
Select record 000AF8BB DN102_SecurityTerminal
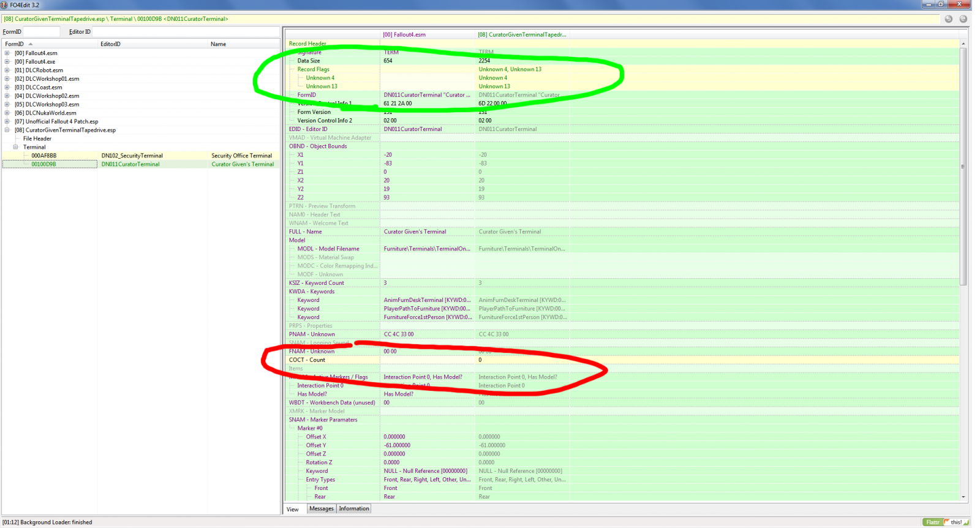(141, 156)
